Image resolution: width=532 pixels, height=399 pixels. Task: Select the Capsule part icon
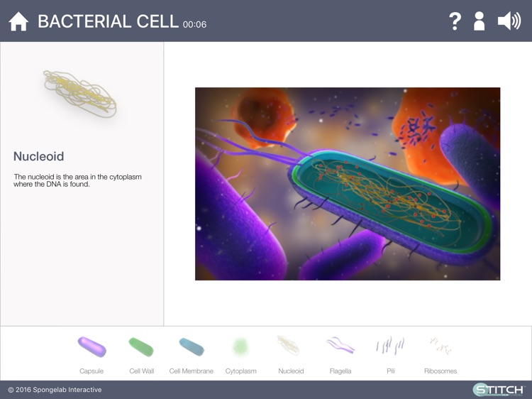tap(92, 347)
